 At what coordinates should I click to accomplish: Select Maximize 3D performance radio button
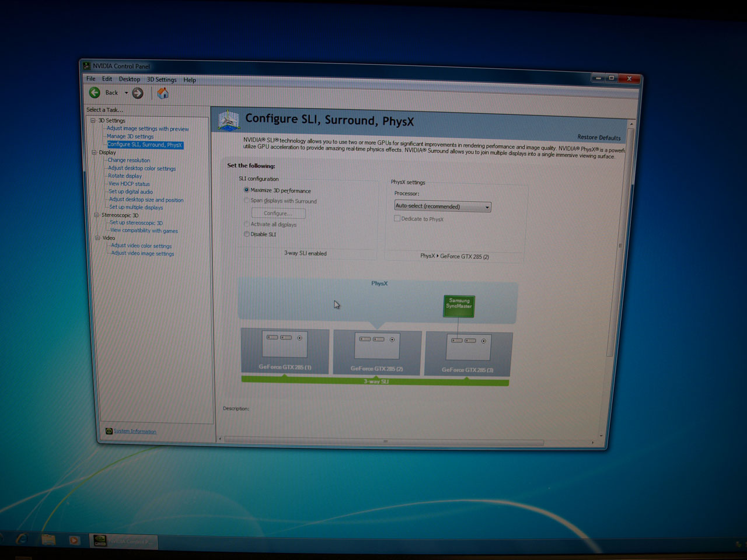click(246, 190)
